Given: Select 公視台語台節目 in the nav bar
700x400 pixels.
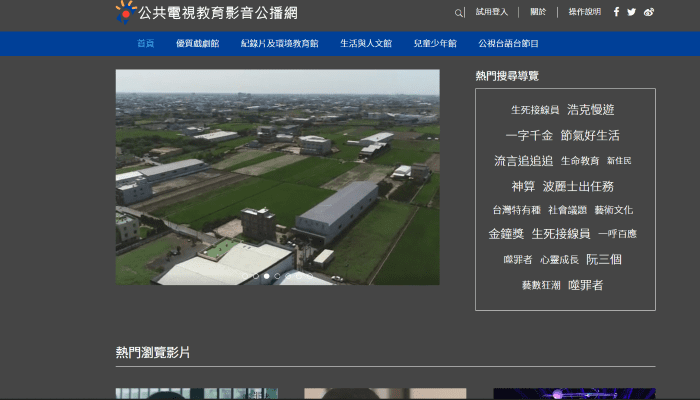Looking at the screenshot, I should tap(508, 44).
